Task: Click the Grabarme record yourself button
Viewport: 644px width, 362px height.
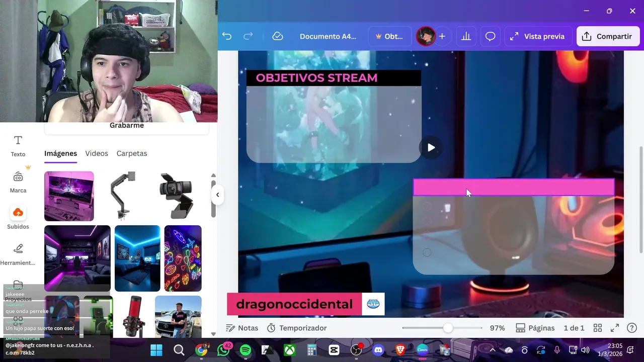Action: tap(127, 126)
